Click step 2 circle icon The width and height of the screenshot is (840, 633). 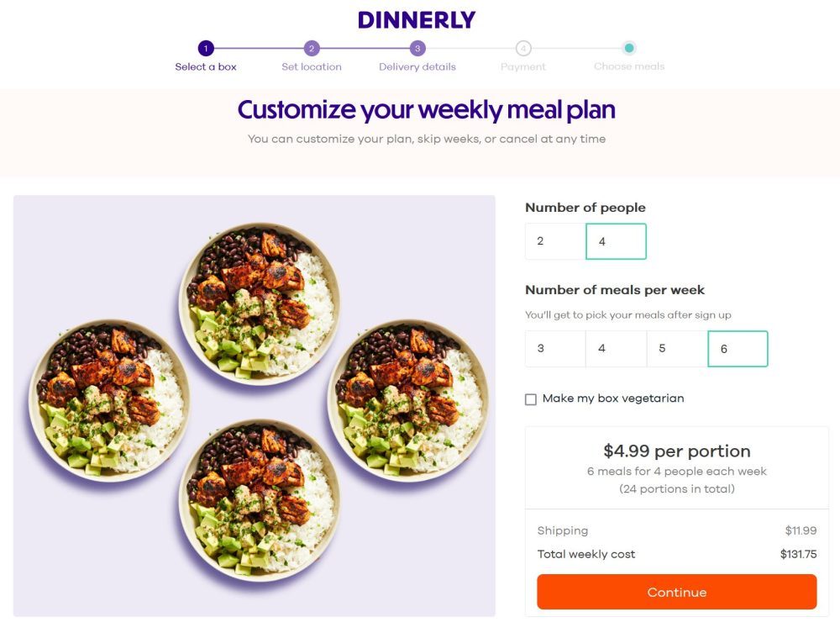coord(312,48)
